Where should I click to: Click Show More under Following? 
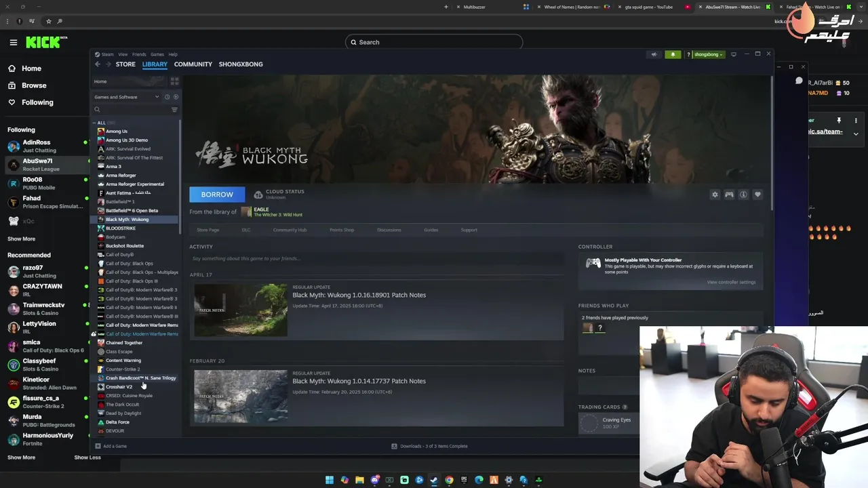click(21, 239)
